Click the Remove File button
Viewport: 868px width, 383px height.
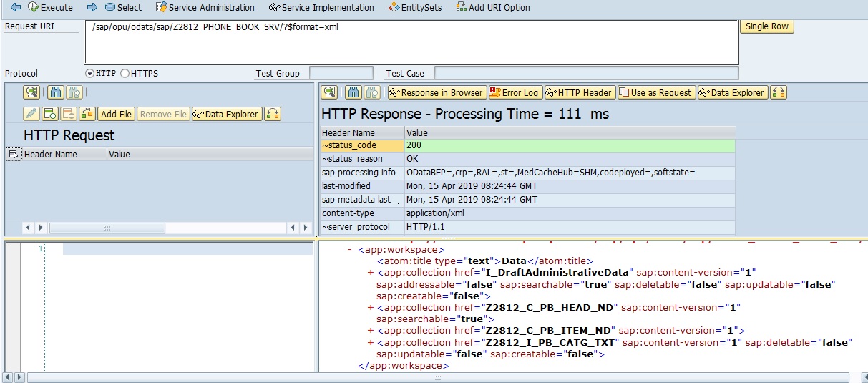(x=163, y=114)
